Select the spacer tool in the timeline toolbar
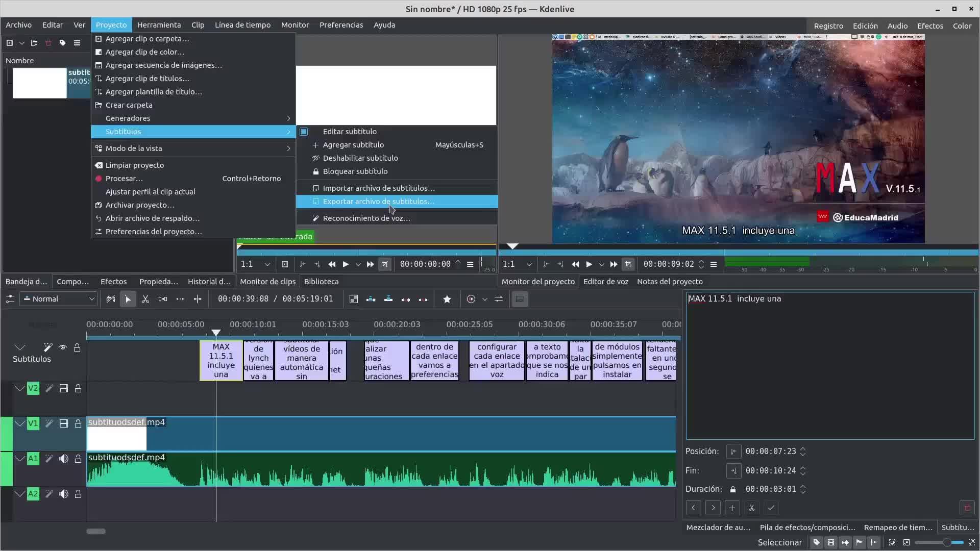 click(163, 299)
